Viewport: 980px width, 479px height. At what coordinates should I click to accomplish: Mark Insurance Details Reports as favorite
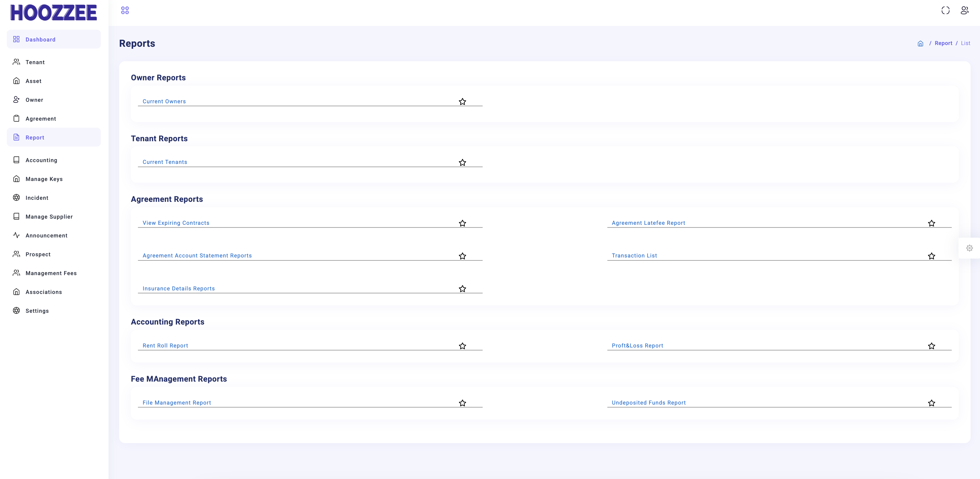coord(462,289)
